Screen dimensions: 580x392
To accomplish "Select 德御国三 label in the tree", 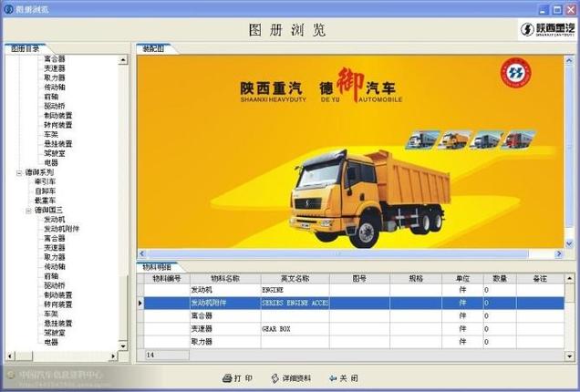I will pos(48,210).
